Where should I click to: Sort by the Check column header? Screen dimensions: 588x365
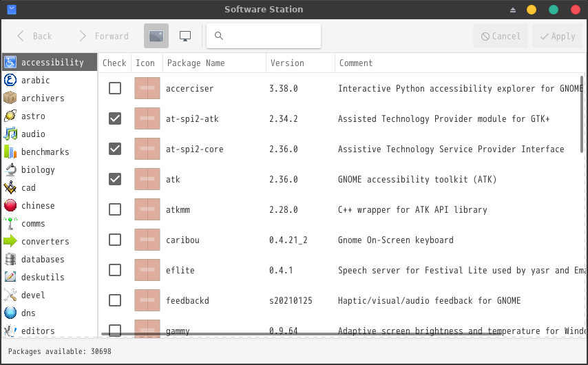114,63
